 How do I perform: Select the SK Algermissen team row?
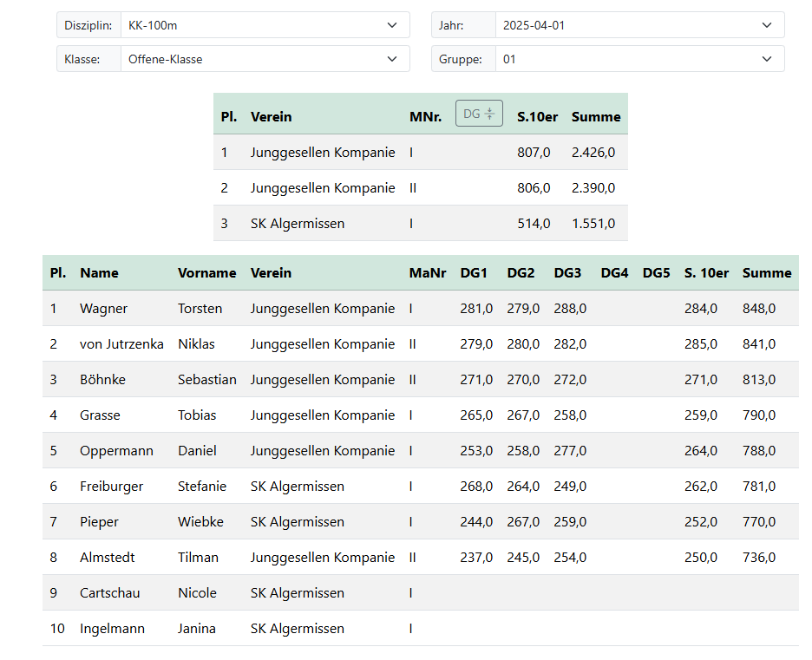[420, 224]
